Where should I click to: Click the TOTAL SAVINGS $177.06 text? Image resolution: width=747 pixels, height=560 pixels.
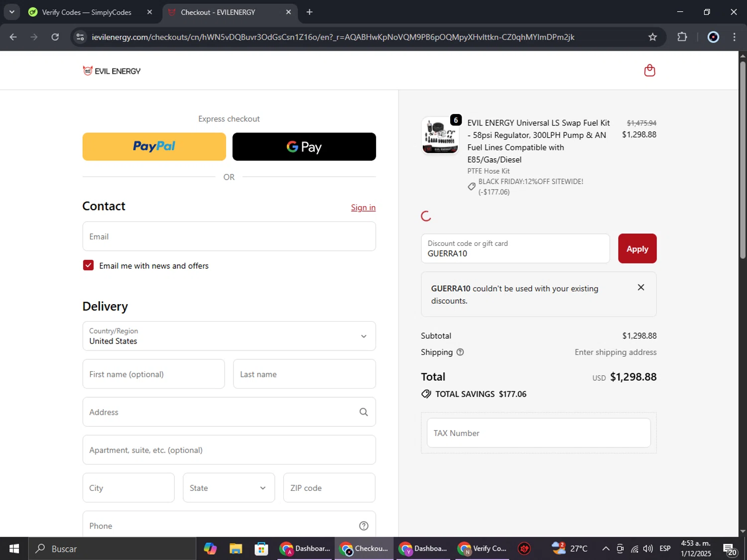(481, 394)
